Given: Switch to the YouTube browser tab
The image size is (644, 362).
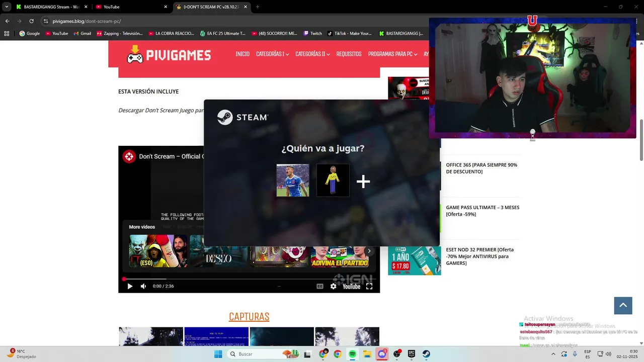Looking at the screenshot, I should point(131,7).
